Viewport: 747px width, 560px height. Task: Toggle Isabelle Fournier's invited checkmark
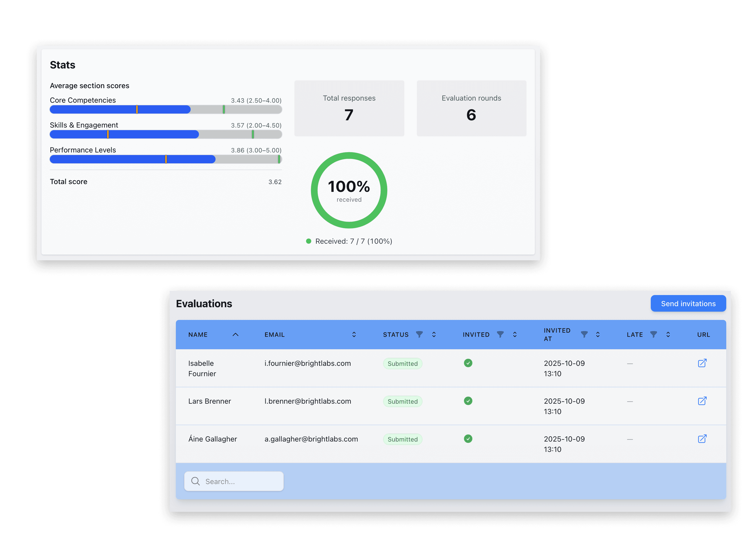pos(468,363)
